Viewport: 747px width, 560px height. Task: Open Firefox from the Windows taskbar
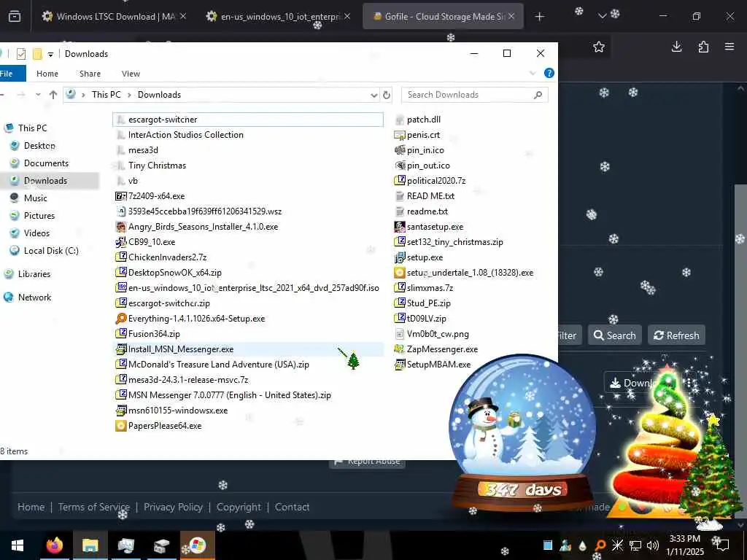pos(54,545)
